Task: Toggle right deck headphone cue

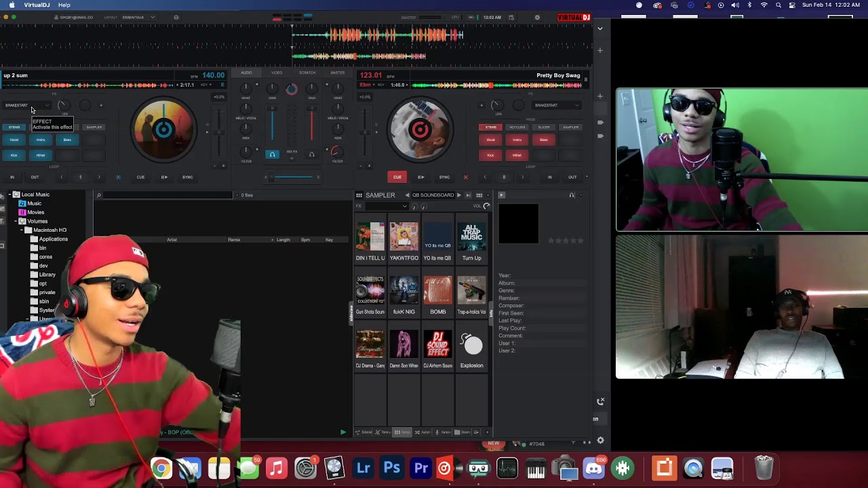Action: tap(312, 155)
